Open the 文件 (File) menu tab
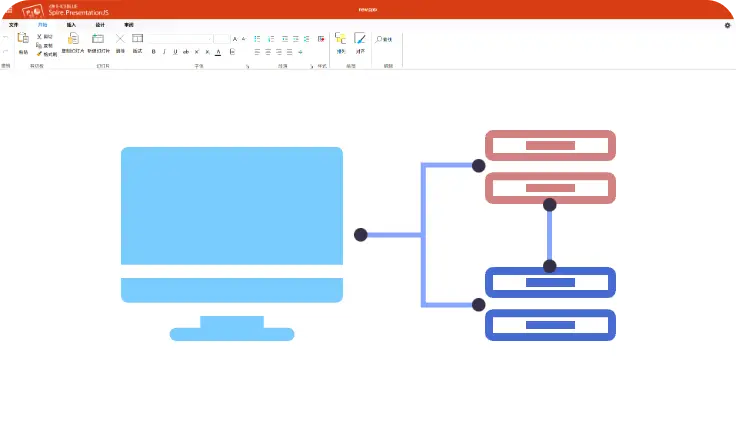Screen dimensions: 736x424 (14, 25)
